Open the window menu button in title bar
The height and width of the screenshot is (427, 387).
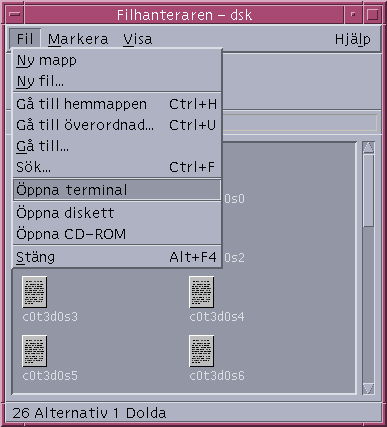coord(15,15)
